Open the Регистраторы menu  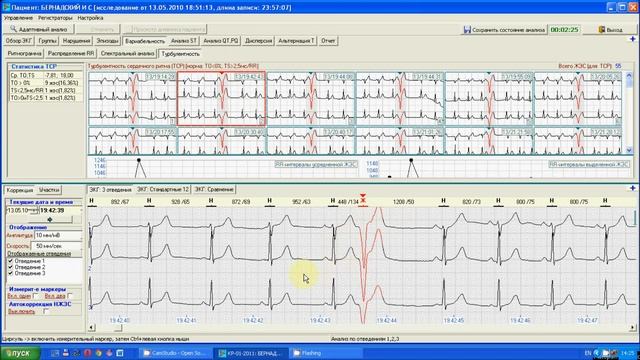tap(55, 18)
